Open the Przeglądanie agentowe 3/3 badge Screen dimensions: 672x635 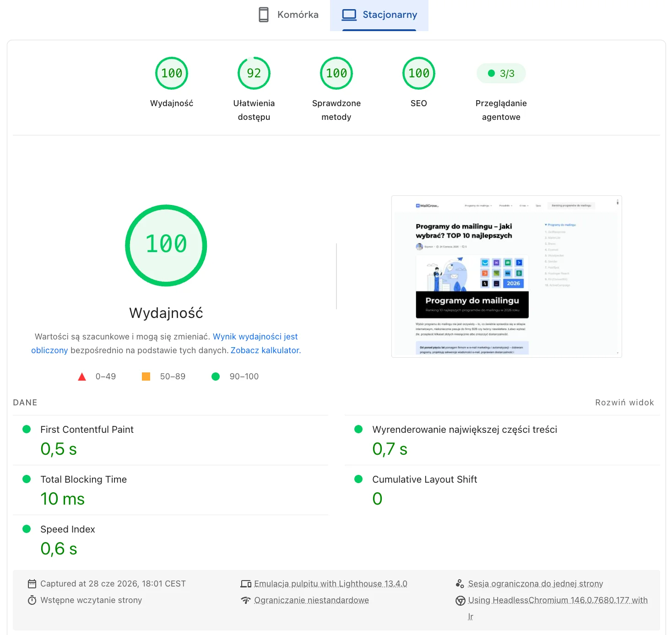click(x=501, y=73)
